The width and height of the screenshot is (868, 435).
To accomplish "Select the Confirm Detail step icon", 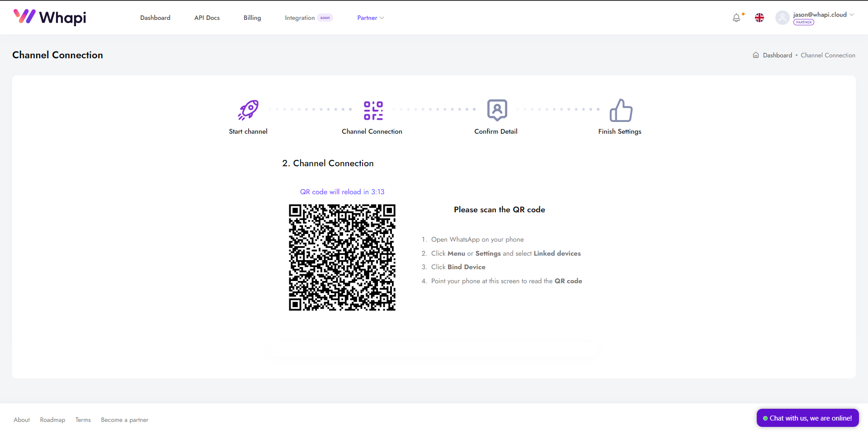I will (497, 110).
